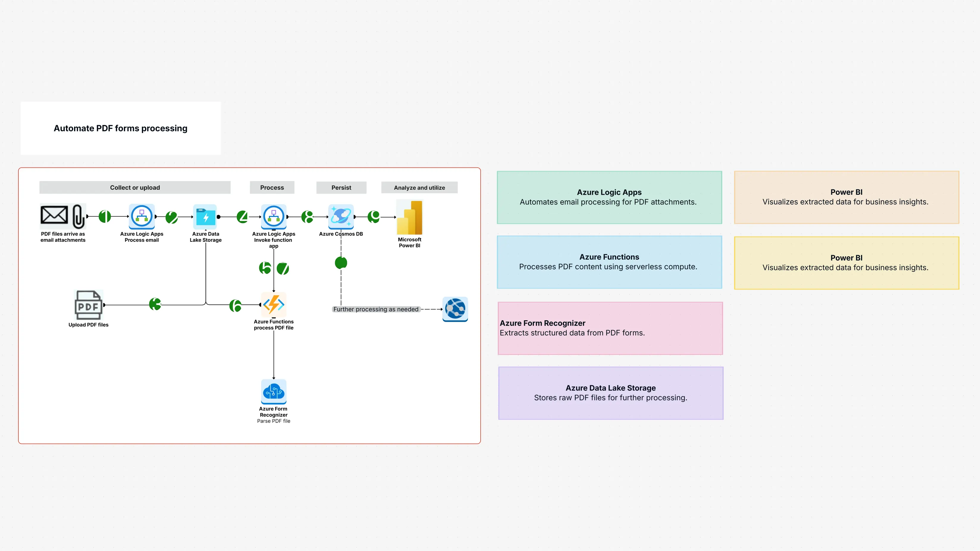Select the blue 'Azure Functions' description card
980x551 pixels.
(x=609, y=262)
